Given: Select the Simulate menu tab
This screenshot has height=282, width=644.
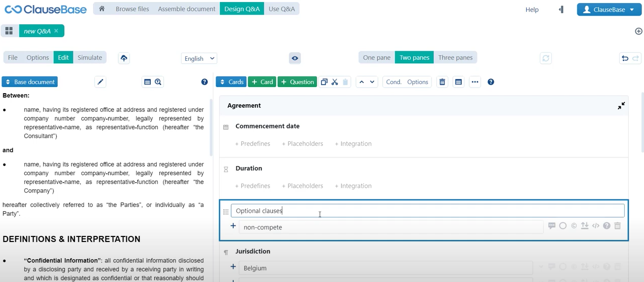Looking at the screenshot, I should coord(90,58).
